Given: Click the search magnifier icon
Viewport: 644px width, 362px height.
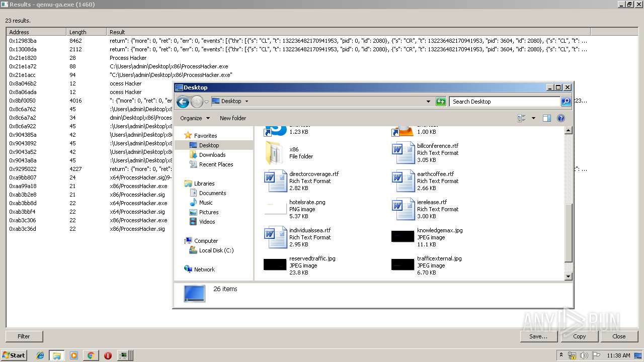Looking at the screenshot, I should coord(566,102).
